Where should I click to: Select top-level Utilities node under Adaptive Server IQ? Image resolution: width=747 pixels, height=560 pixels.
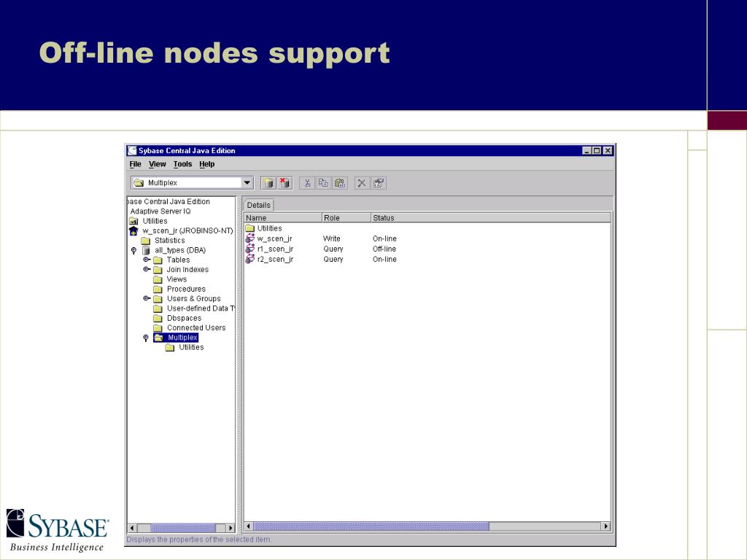pos(155,221)
